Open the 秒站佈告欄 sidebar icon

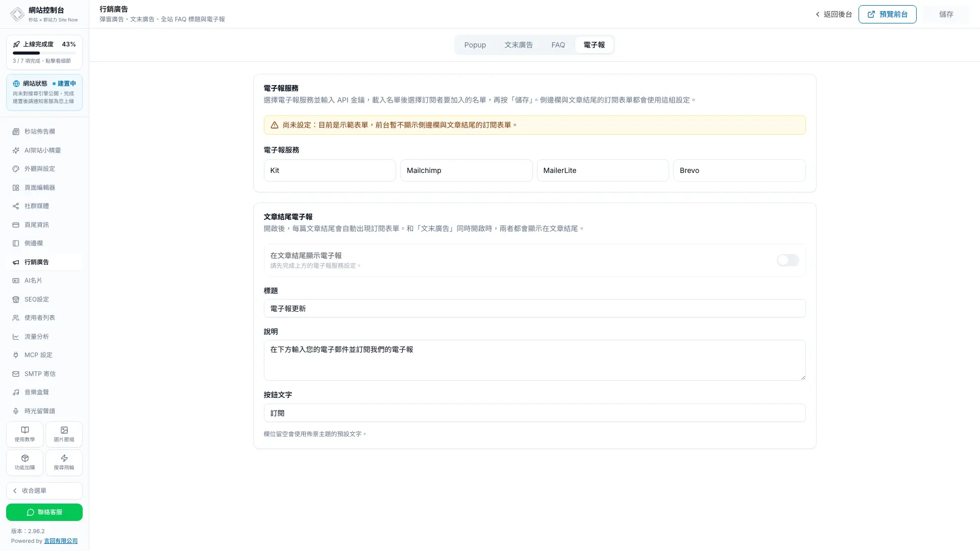pyautogui.click(x=16, y=132)
